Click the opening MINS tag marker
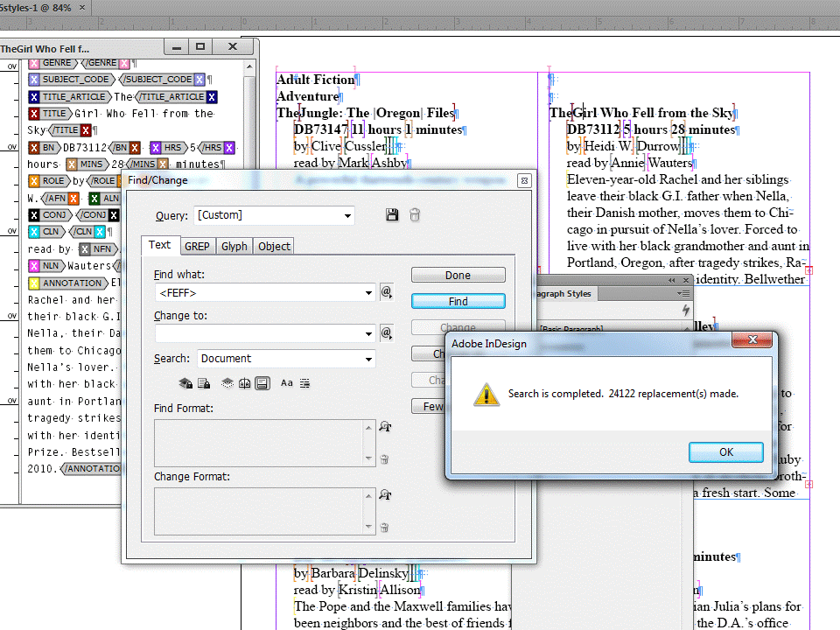 pyautogui.click(x=87, y=164)
